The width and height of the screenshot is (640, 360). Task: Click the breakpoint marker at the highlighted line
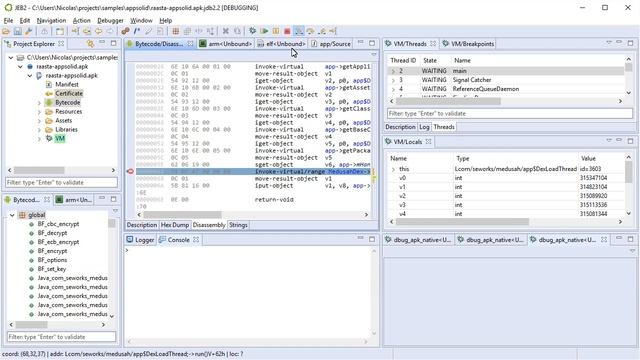click(x=130, y=171)
